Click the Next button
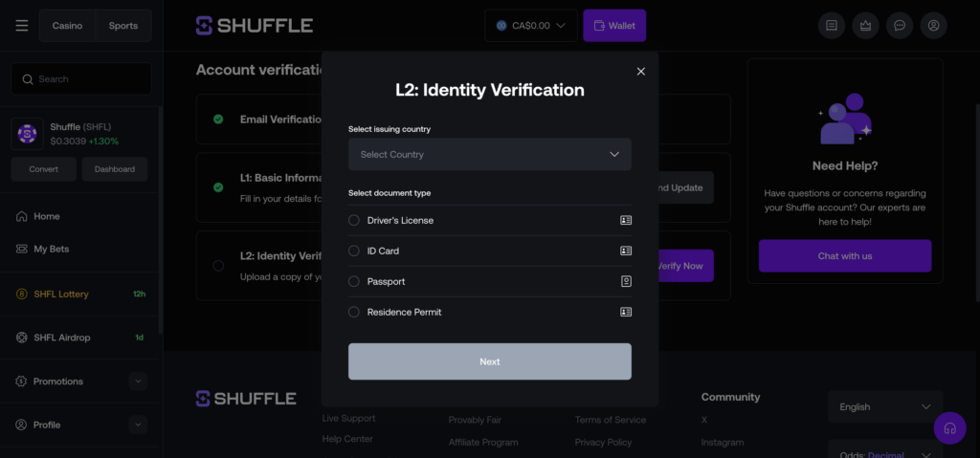 pyautogui.click(x=489, y=361)
